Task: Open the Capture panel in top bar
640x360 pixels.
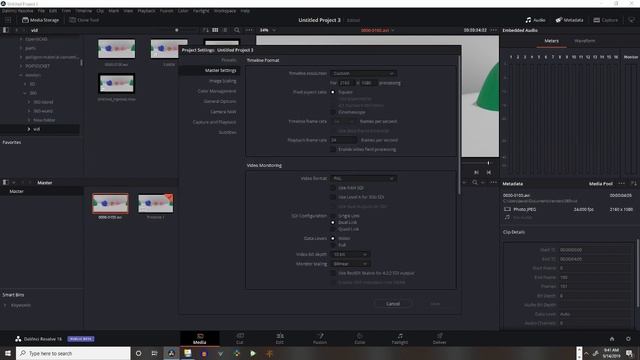Action: click(x=606, y=20)
